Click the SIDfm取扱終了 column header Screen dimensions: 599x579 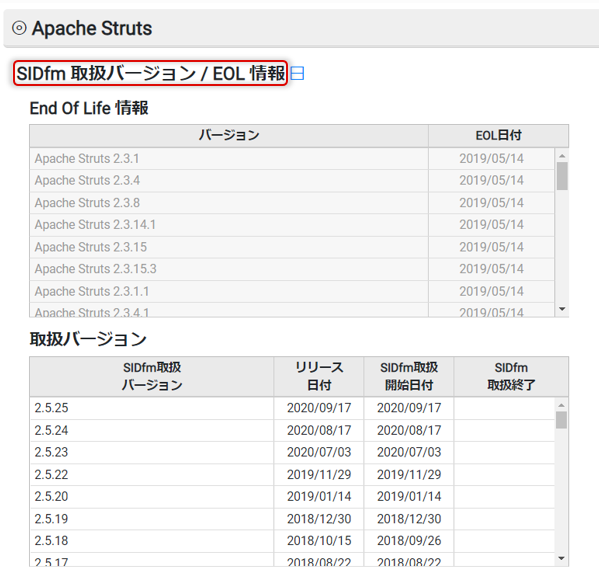click(x=511, y=377)
